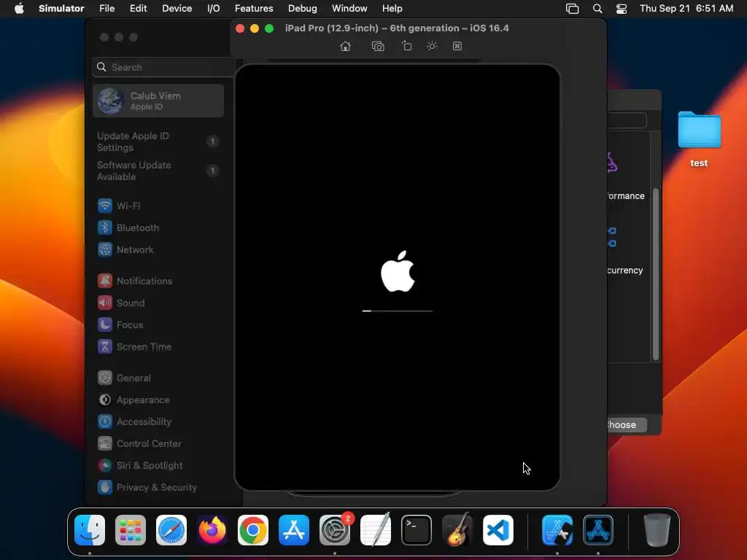The width and height of the screenshot is (747, 560).
Task: Rotate the simulated device with rotate icon
Action: pyautogui.click(x=406, y=46)
